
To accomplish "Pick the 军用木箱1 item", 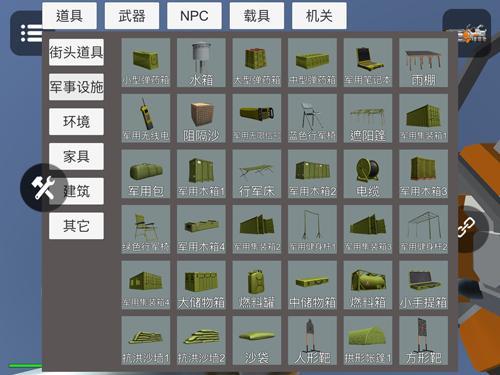I will click(201, 174).
